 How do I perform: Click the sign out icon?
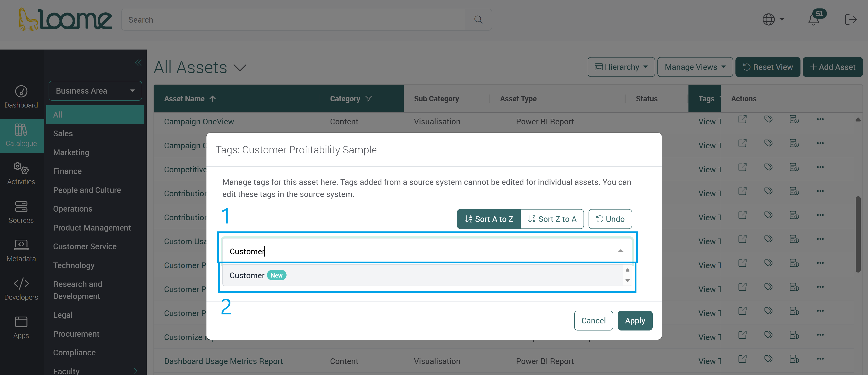click(850, 20)
